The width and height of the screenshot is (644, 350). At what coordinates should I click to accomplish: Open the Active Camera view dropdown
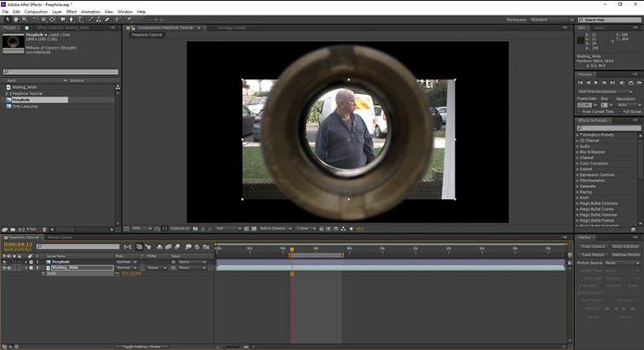[x=275, y=229]
